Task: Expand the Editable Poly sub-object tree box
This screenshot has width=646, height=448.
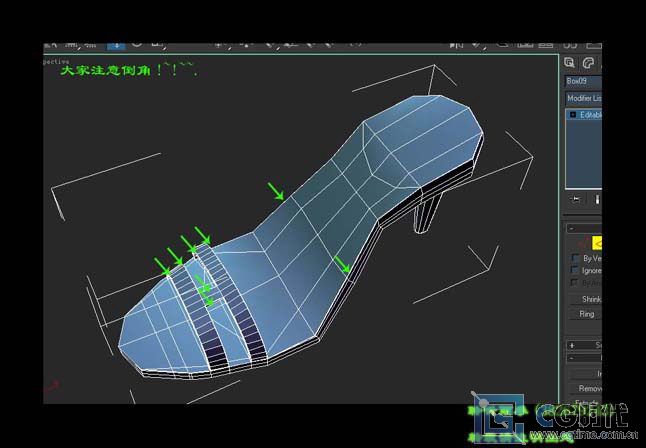Action: pos(573,115)
